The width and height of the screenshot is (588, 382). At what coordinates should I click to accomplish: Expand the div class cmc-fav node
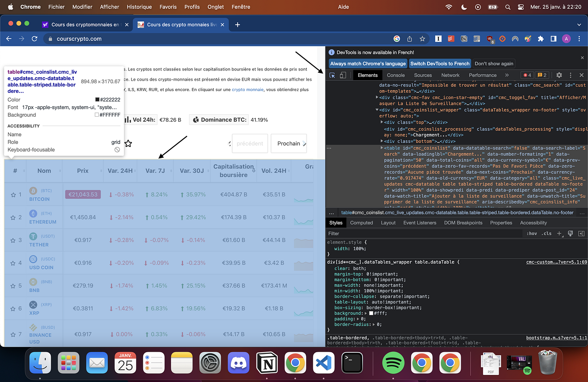pyautogui.click(x=377, y=97)
